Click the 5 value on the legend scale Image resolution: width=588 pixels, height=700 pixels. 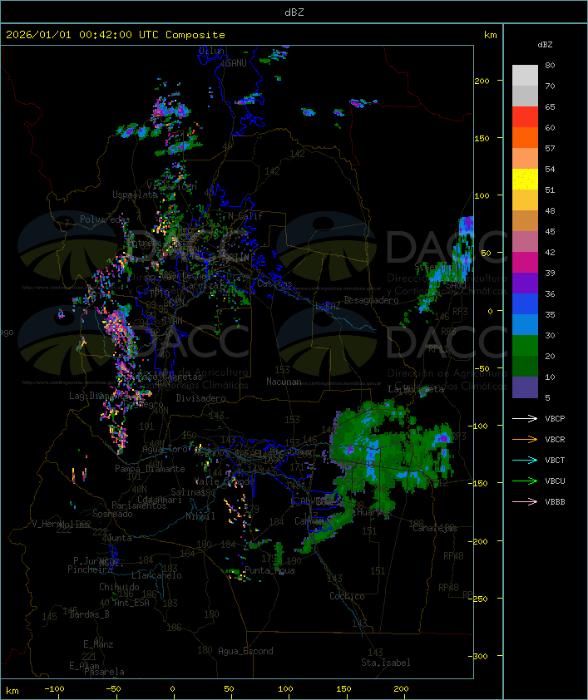[x=548, y=397]
